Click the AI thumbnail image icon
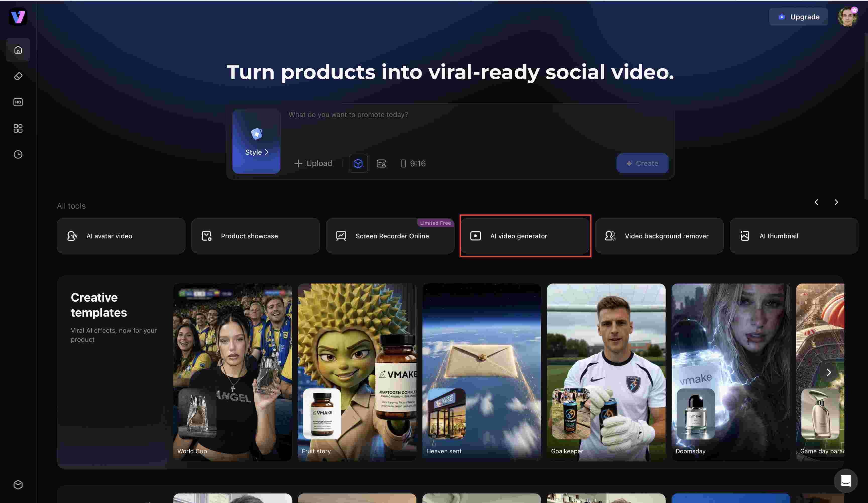868x503 pixels. (x=745, y=236)
